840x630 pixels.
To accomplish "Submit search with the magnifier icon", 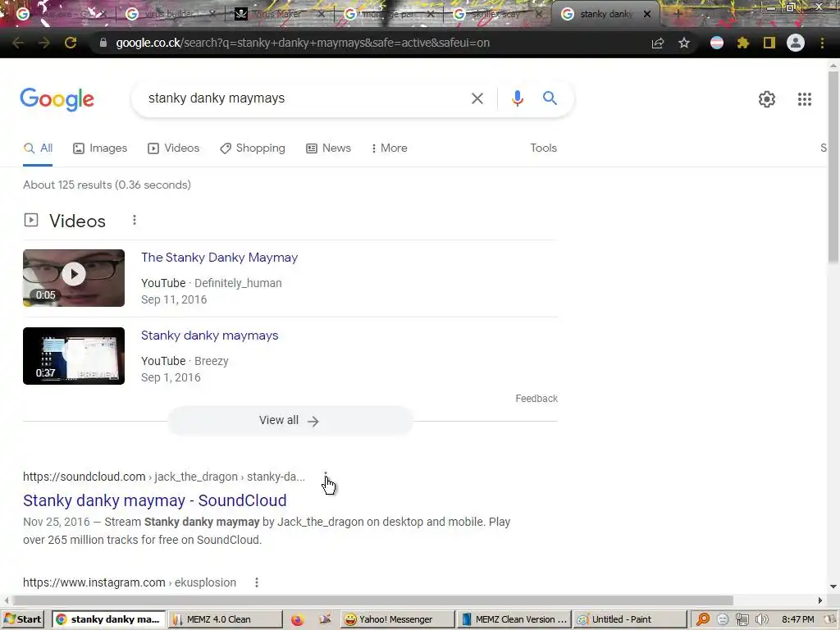I will tap(550, 98).
